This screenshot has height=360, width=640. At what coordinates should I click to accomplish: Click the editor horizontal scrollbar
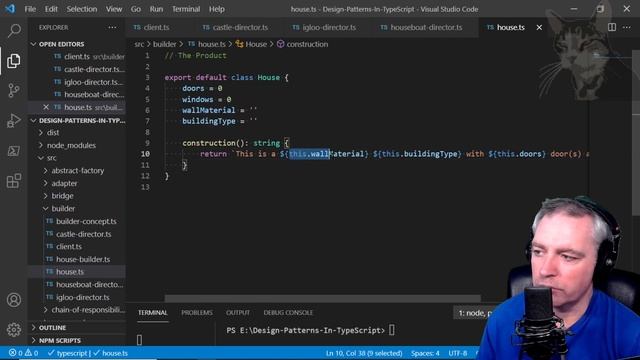click(322, 299)
